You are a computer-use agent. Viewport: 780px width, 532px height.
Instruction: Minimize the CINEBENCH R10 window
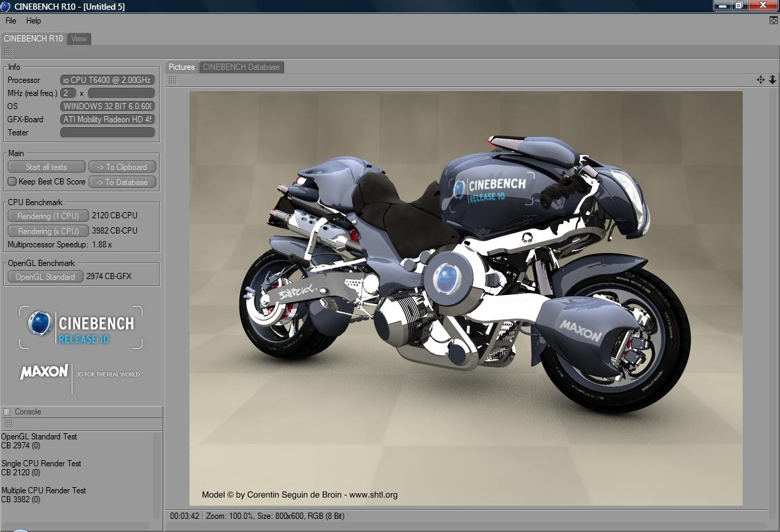722,6
